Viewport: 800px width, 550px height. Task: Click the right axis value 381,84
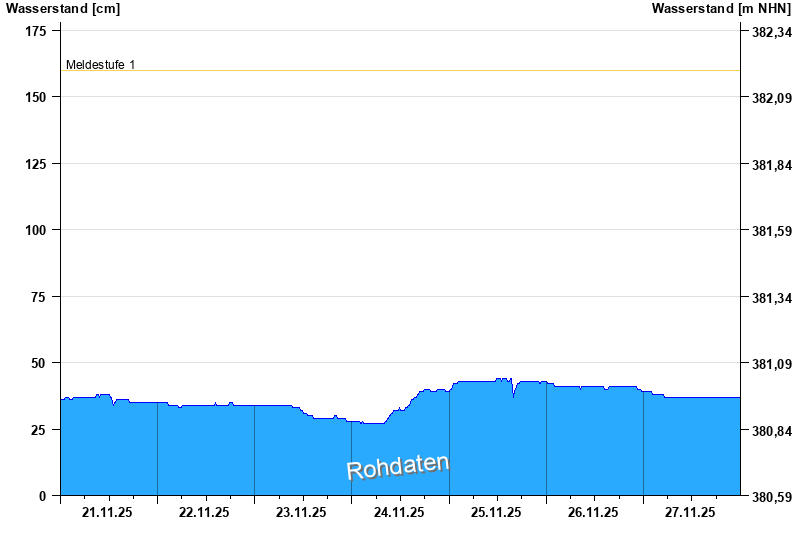click(x=772, y=165)
